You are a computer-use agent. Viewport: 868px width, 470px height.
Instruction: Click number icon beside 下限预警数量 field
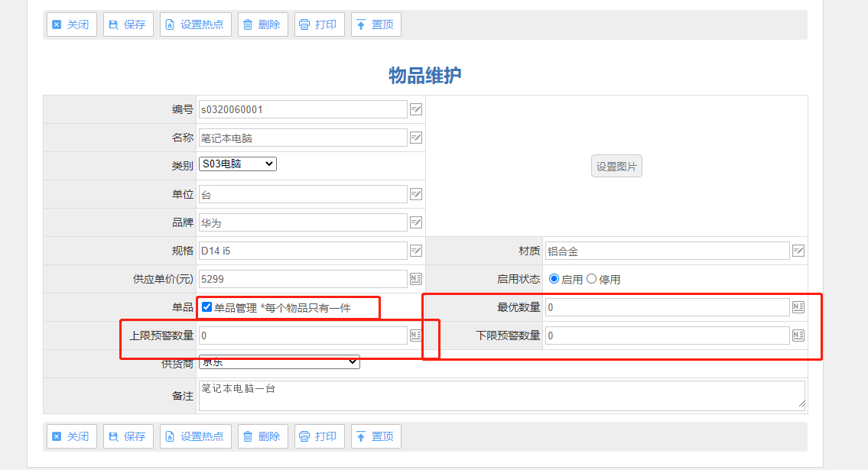click(x=798, y=335)
